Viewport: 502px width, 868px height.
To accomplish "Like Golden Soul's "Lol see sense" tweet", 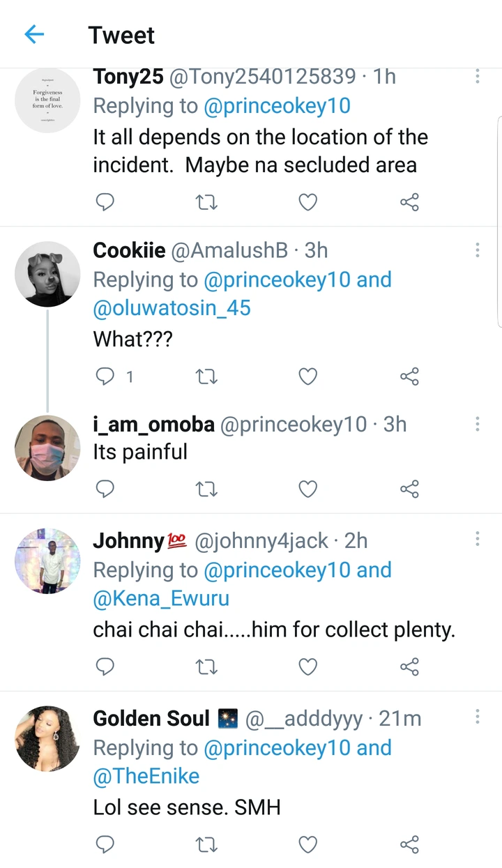I will (308, 844).
